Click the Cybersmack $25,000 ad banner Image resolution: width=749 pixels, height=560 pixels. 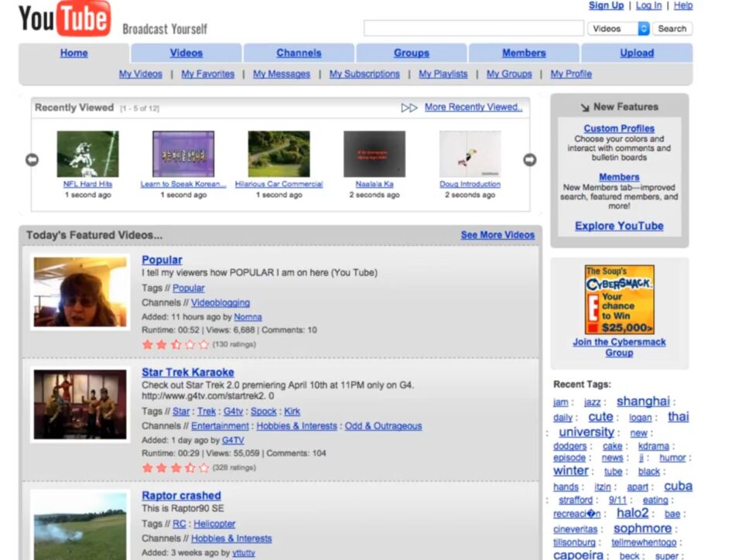[x=620, y=299]
